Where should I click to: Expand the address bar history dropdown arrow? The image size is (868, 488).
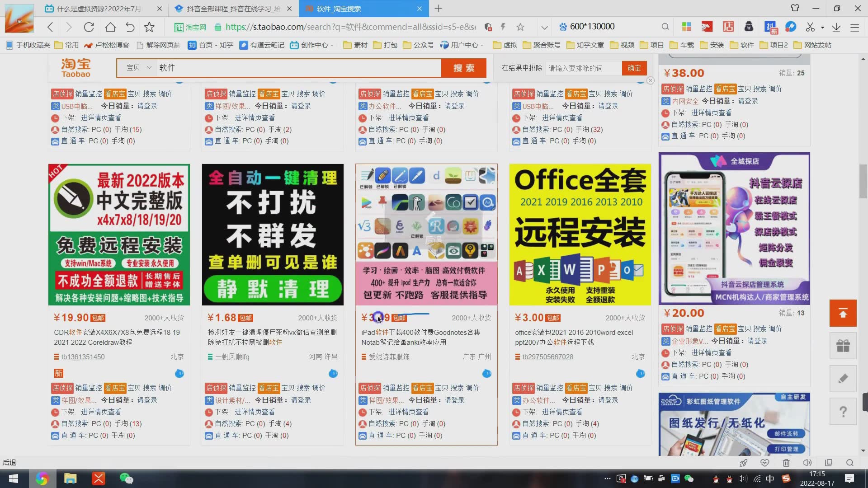coord(544,27)
